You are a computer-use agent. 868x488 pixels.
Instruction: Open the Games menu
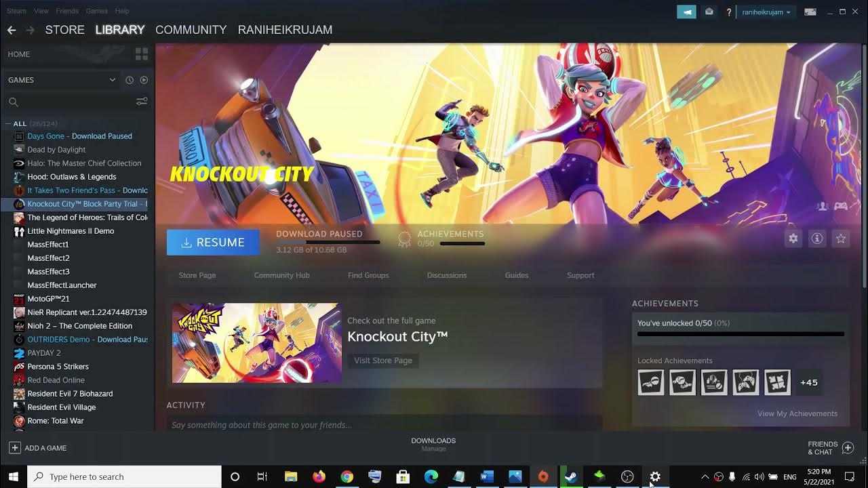[x=96, y=11]
